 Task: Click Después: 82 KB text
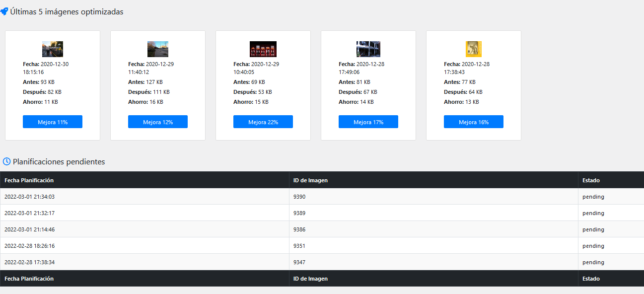coord(42,92)
